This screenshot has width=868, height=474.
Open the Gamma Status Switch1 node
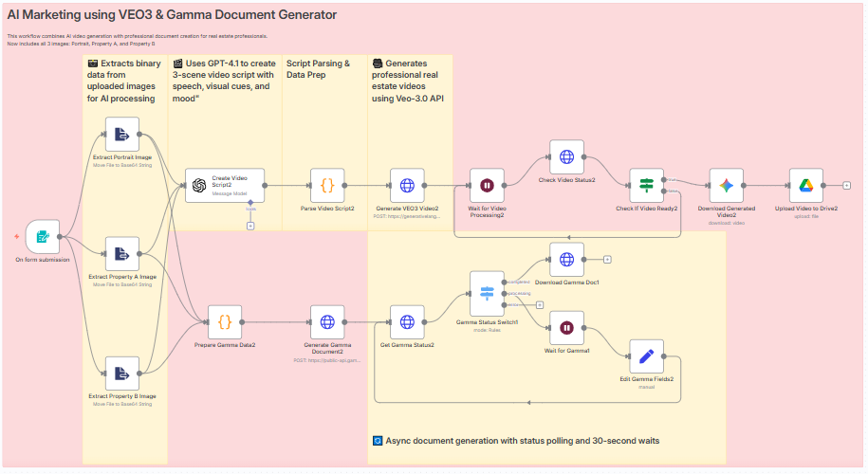pyautogui.click(x=487, y=293)
